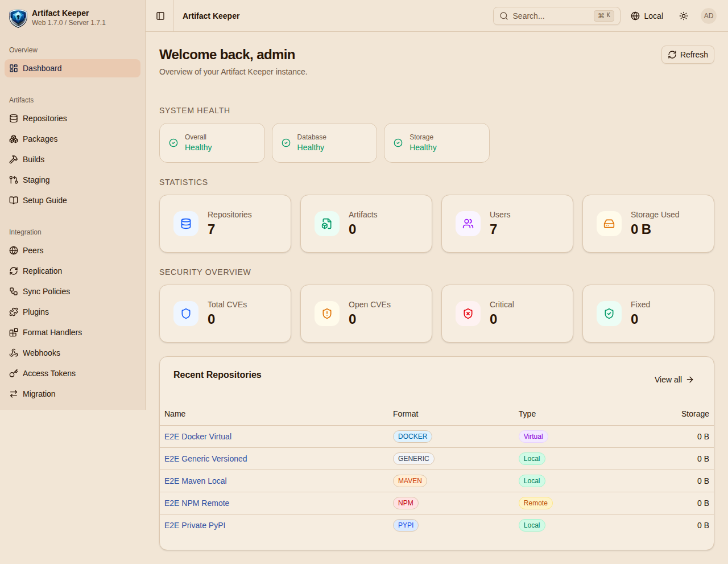Screen dimensions: 728x564
Task: Open the Local instance selector
Action: [647, 16]
